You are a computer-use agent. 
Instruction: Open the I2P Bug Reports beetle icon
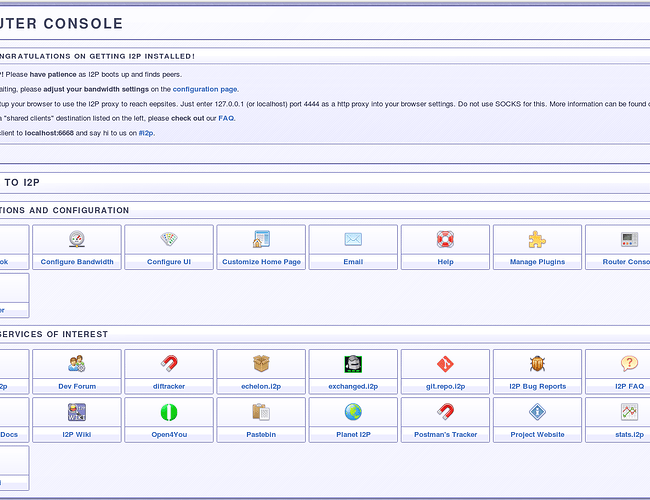click(537, 364)
